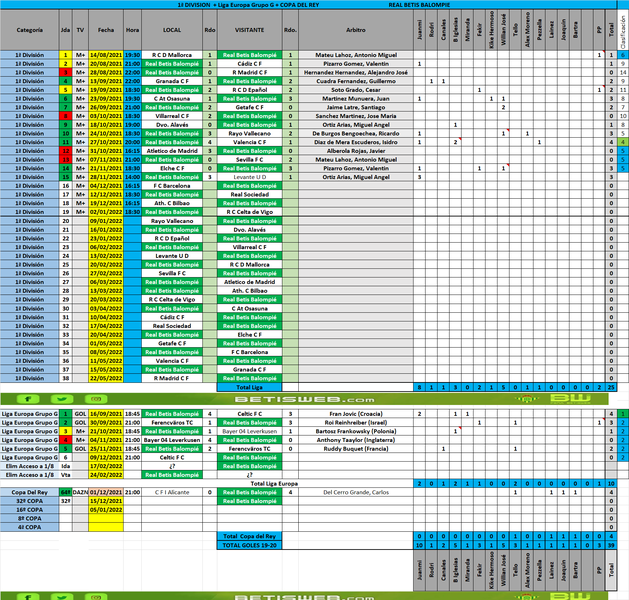Select the referee cell Anthony Taaylor (Inglaterra)
The width and height of the screenshot is (629, 600).
tap(356, 440)
